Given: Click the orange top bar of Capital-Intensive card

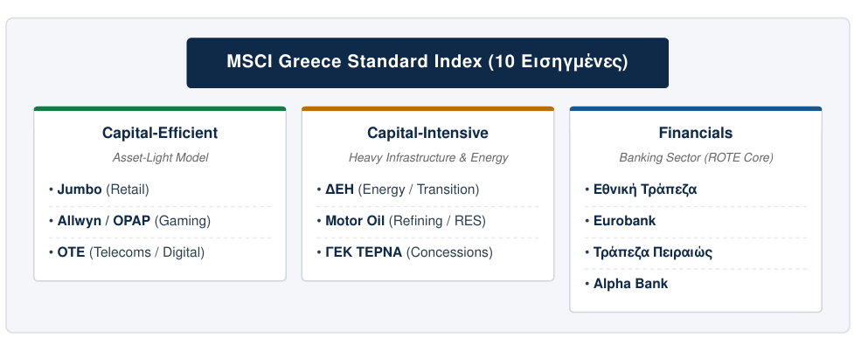Looking at the screenshot, I should (428, 109).
